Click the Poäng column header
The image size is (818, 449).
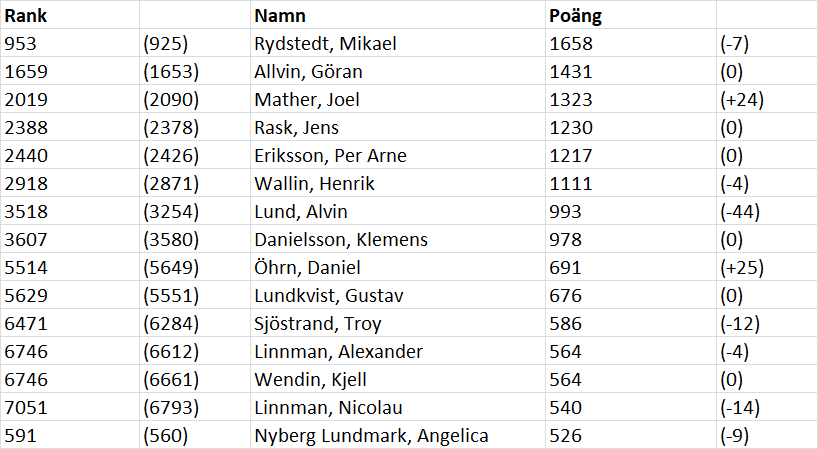(x=575, y=16)
